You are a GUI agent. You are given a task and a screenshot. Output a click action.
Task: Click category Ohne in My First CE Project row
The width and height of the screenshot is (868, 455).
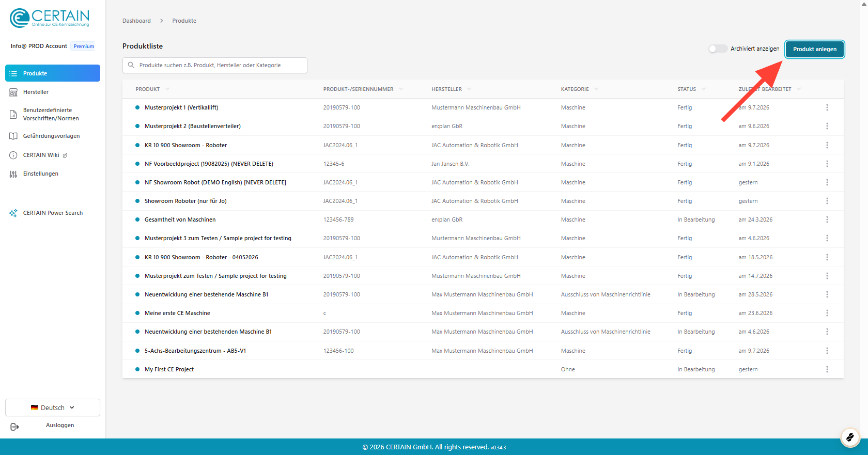point(568,369)
